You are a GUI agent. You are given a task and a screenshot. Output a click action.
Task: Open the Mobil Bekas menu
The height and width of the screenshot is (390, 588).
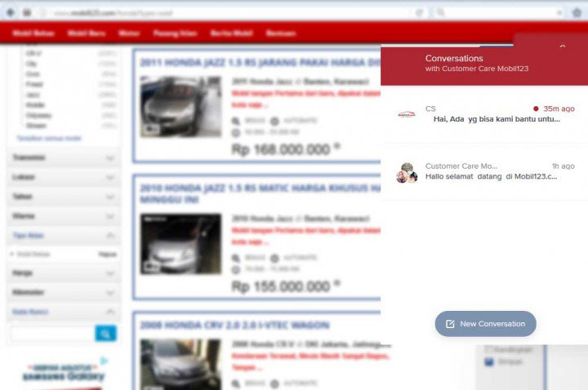click(x=33, y=33)
